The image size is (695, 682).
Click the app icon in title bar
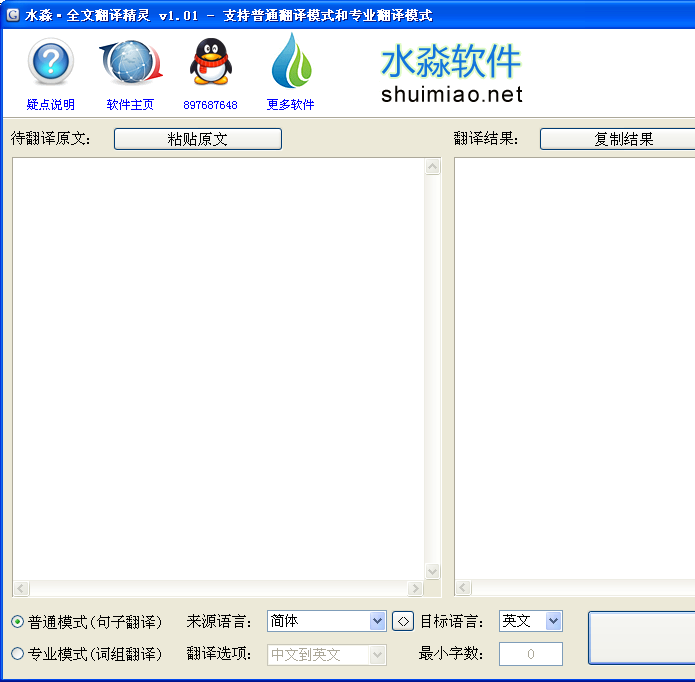coord(12,15)
